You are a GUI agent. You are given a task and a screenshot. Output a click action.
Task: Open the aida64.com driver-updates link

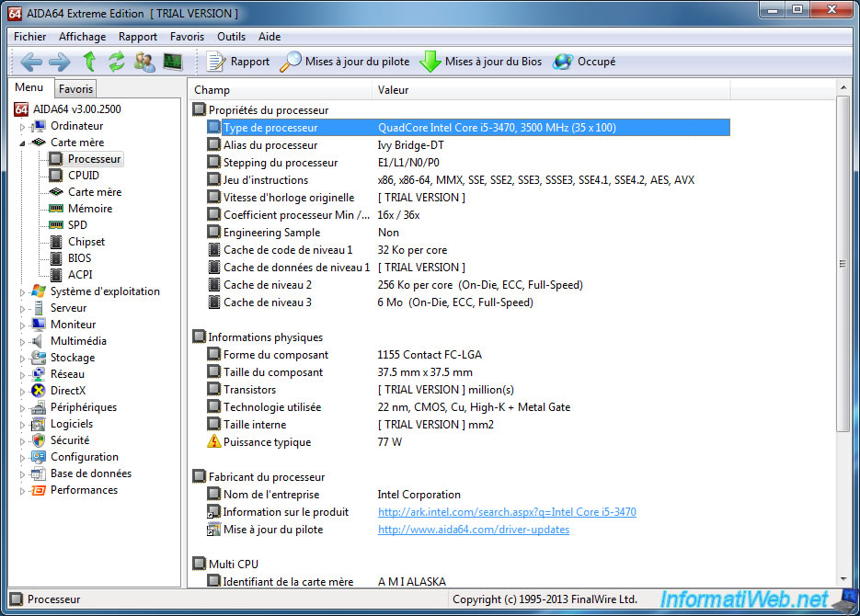tap(474, 530)
